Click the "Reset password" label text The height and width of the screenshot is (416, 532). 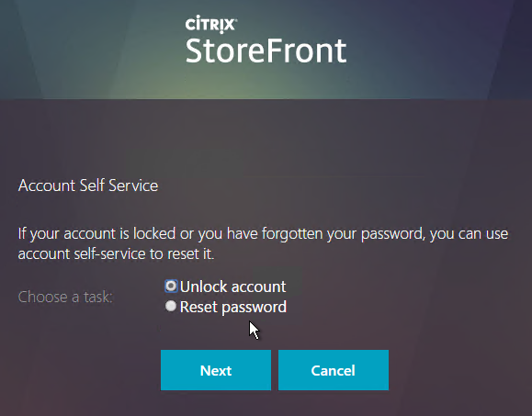pos(233,308)
